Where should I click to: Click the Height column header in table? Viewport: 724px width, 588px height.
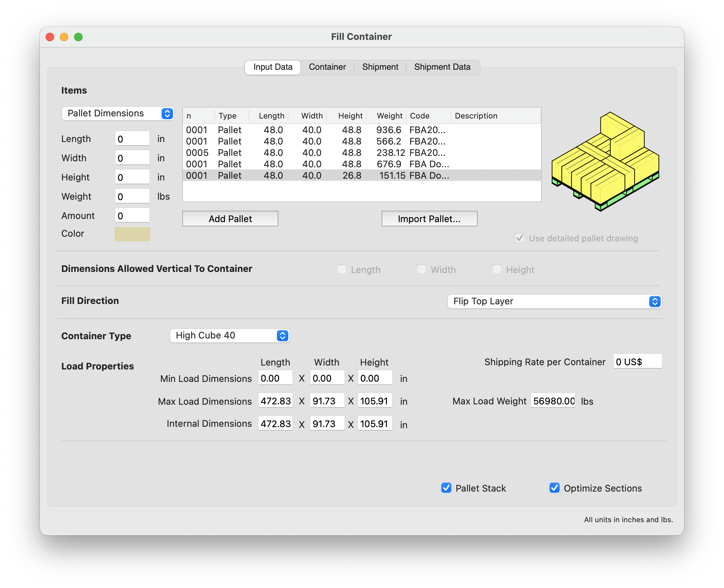tap(347, 116)
